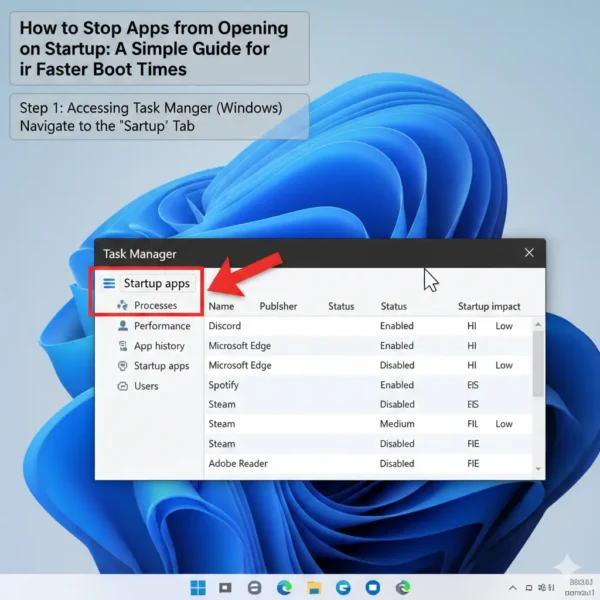The width and height of the screenshot is (600, 600).
Task: Click the Performance icon in sidebar
Action: (123, 326)
